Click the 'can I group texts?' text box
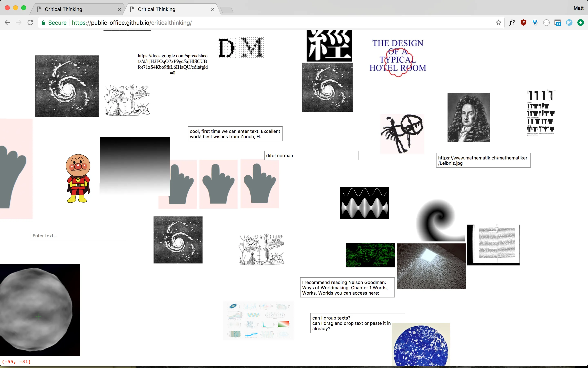588x368 pixels. pyautogui.click(x=351, y=323)
